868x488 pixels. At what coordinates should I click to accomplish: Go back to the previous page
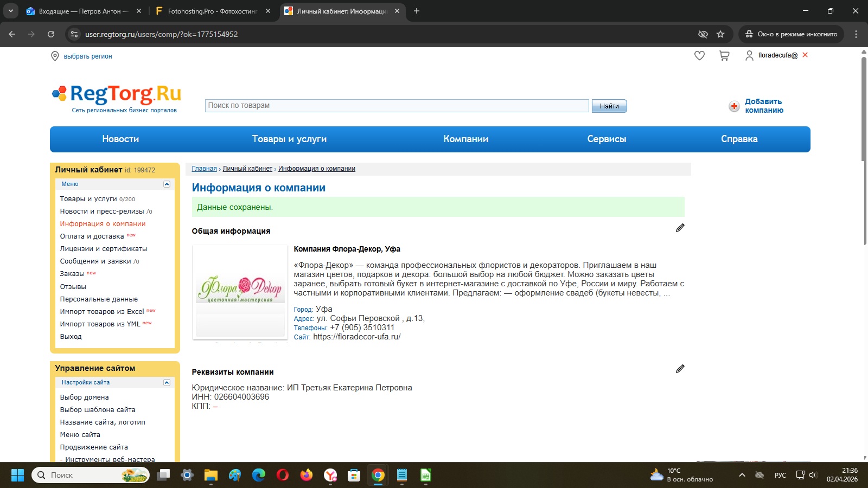(x=12, y=34)
